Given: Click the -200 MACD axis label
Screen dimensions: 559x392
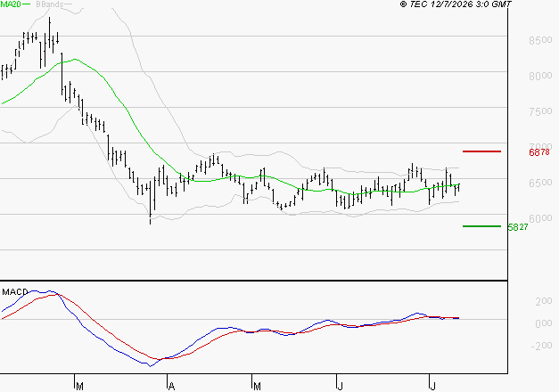Looking at the screenshot, I should [x=541, y=346].
